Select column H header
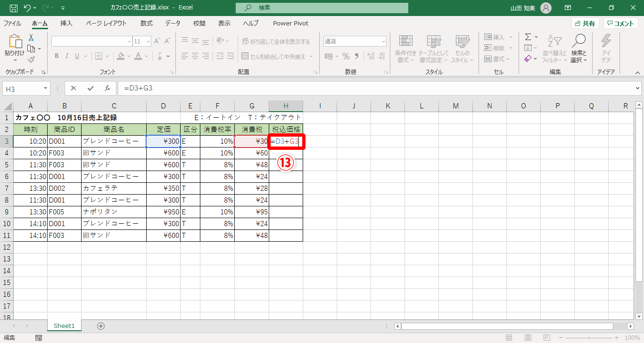644x343 pixels. (286, 106)
